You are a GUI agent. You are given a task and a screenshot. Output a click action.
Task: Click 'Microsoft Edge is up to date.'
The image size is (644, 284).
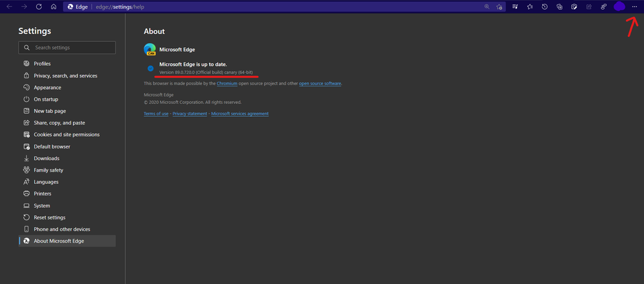pyautogui.click(x=193, y=65)
